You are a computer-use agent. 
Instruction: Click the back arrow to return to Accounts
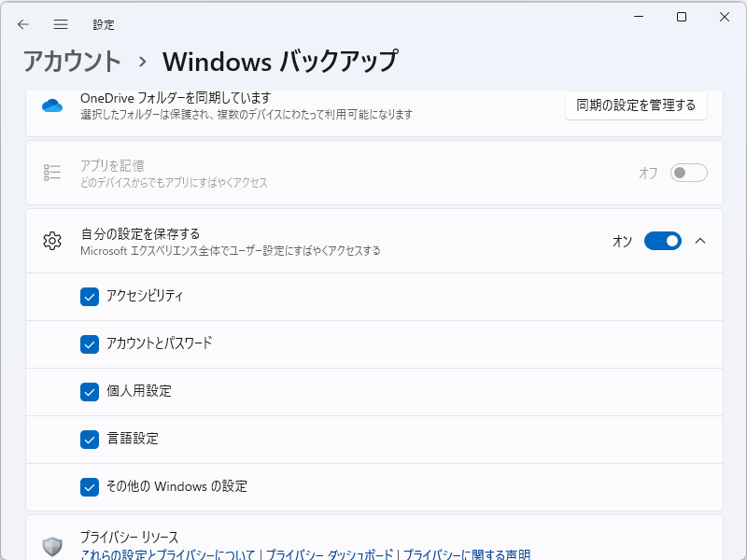(x=22, y=25)
